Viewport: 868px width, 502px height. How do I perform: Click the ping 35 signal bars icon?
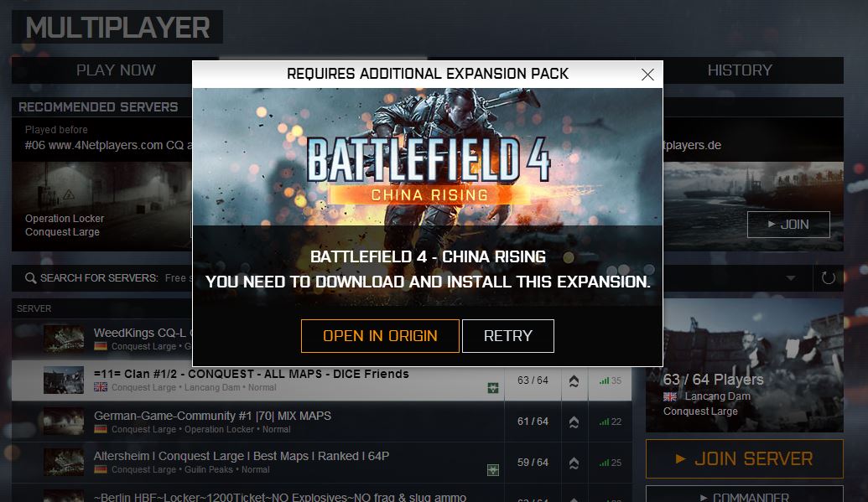click(604, 380)
